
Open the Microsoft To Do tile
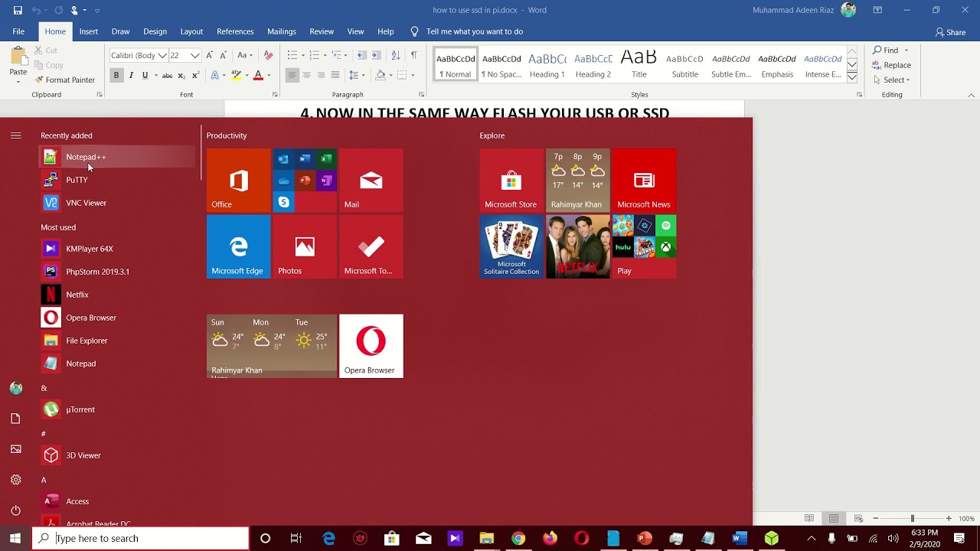371,246
